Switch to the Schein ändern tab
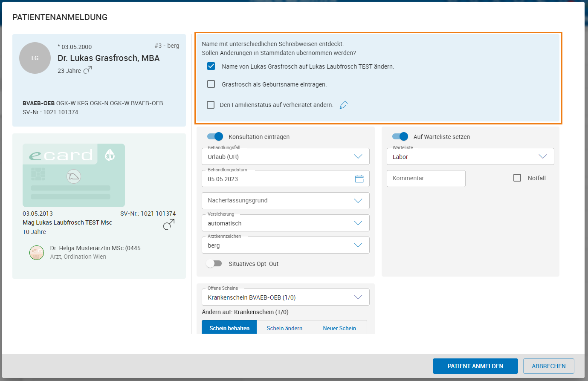Image resolution: width=588 pixels, height=381 pixels. coord(284,328)
